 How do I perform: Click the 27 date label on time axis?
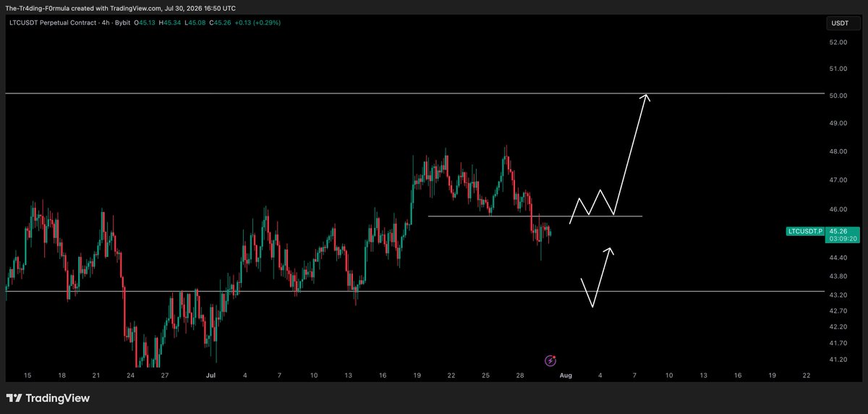point(165,376)
